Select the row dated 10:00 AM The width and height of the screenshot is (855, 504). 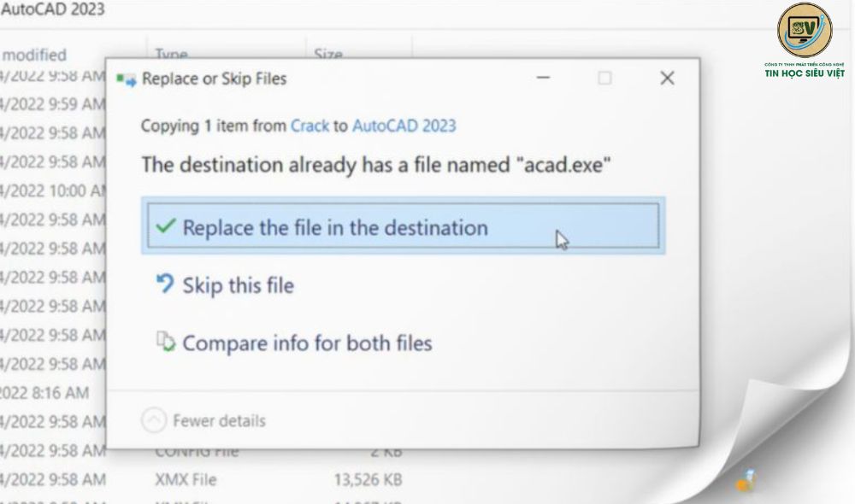click(x=53, y=191)
